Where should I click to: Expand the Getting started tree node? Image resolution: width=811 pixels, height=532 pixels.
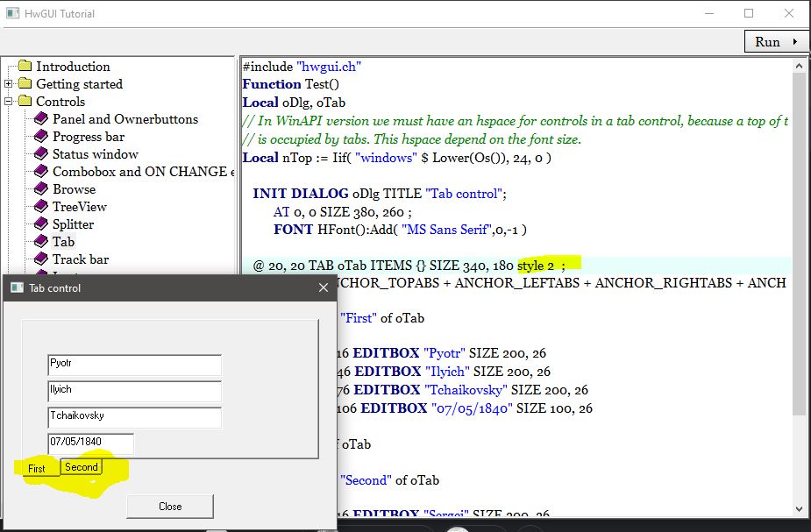click(9, 84)
